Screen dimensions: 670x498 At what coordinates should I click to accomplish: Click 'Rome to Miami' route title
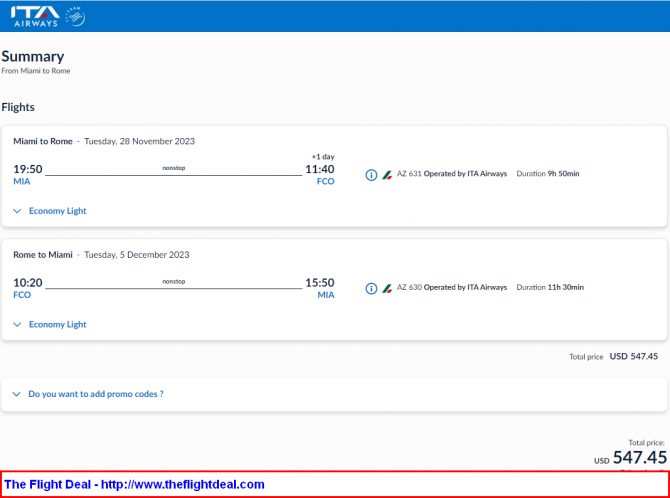43,255
